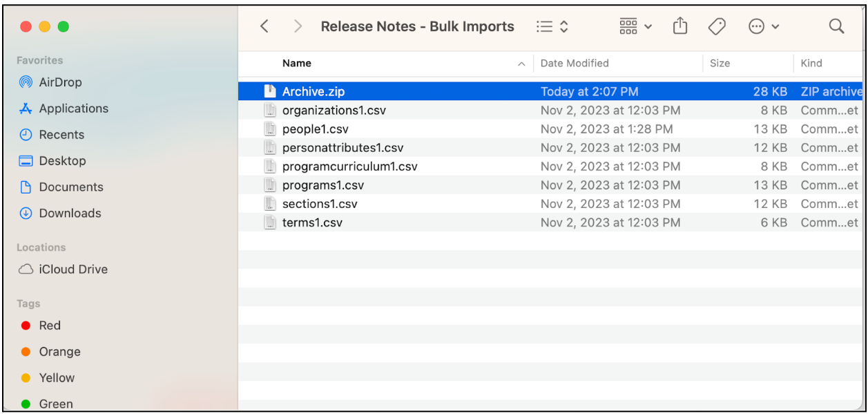Click the programcurriculum1.csv file icon
Screen dimensions: 868x414
[x=270, y=166]
